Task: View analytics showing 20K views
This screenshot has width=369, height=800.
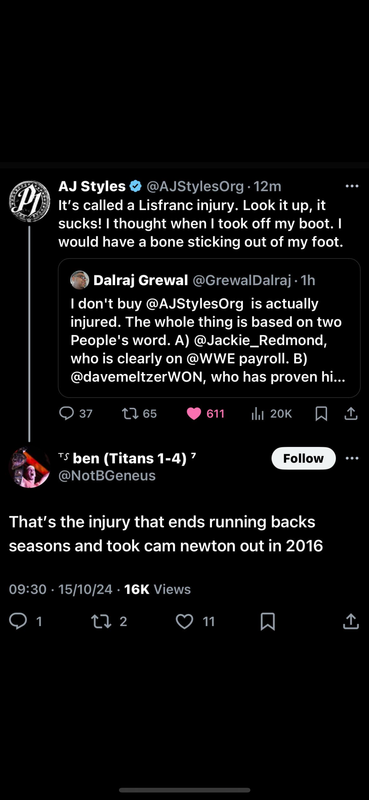Action: pyautogui.click(x=271, y=413)
